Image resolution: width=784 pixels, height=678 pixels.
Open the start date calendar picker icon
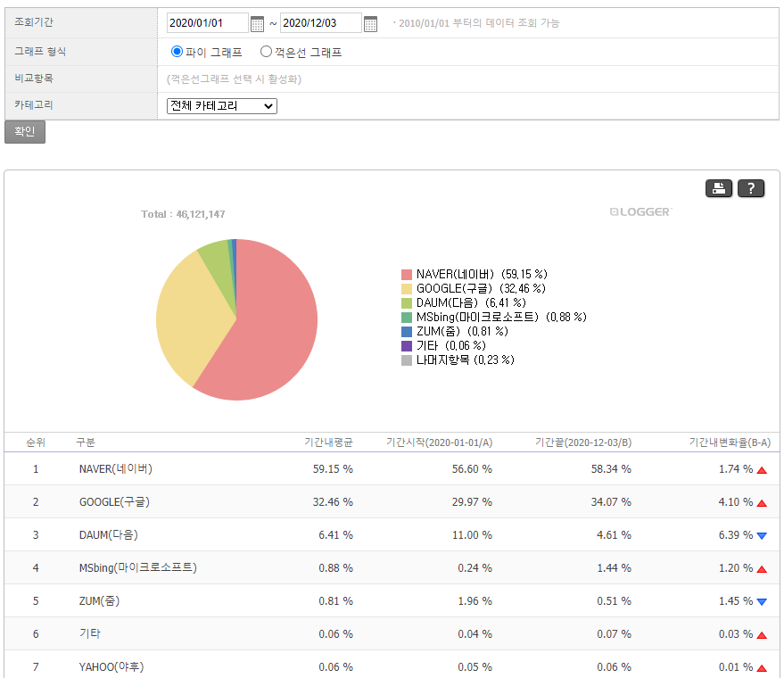click(257, 23)
